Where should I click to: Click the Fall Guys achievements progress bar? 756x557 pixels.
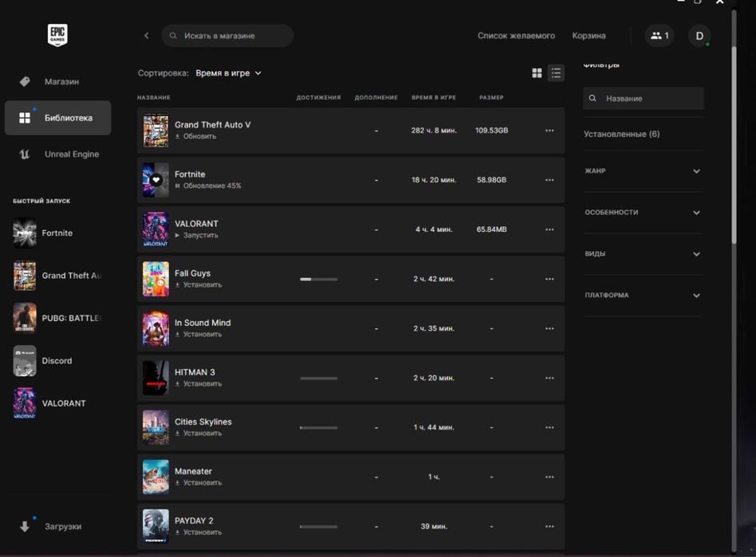point(319,279)
